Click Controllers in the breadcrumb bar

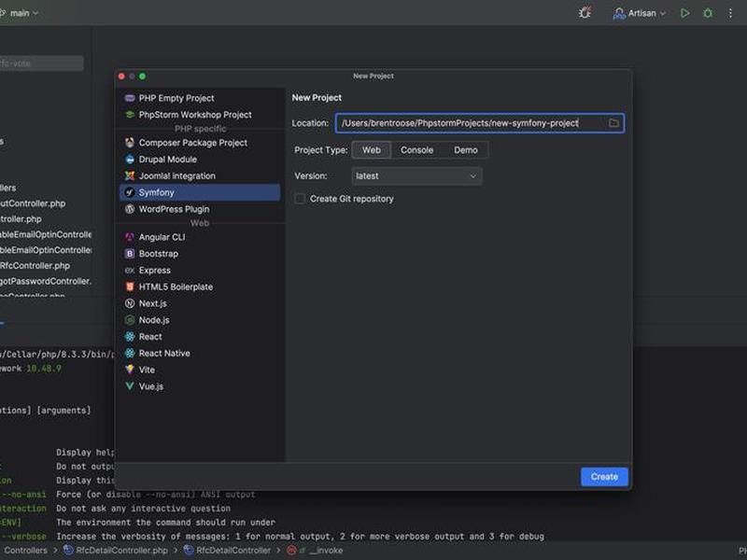tap(26, 550)
